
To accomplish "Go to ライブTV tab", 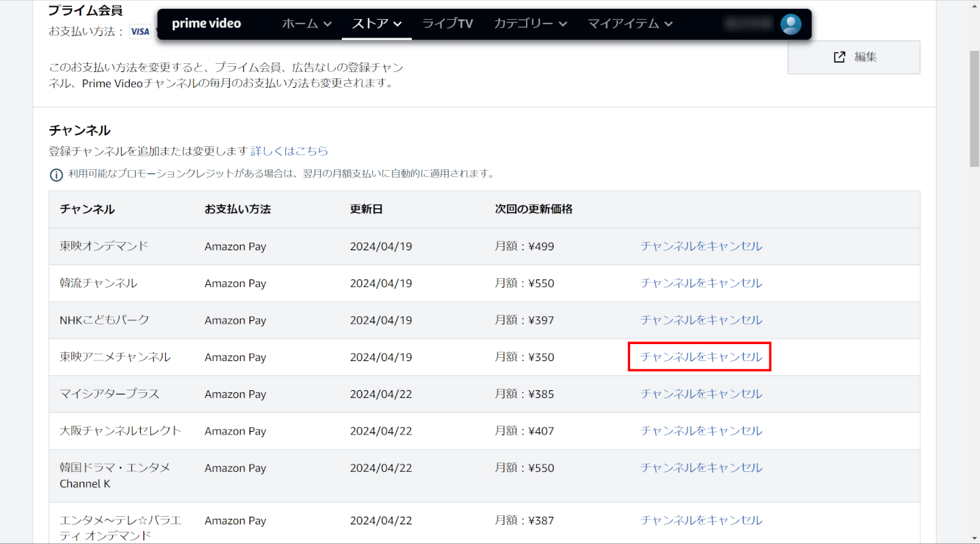I will (447, 24).
